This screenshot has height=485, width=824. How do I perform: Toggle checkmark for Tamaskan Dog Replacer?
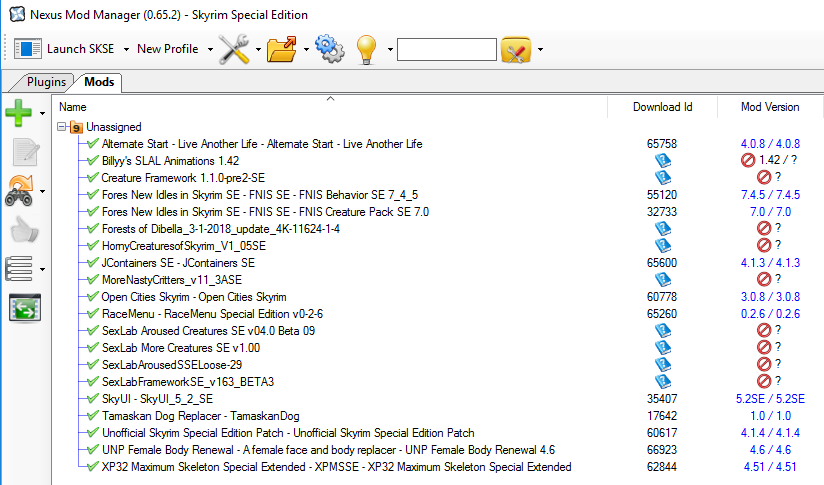click(93, 416)
